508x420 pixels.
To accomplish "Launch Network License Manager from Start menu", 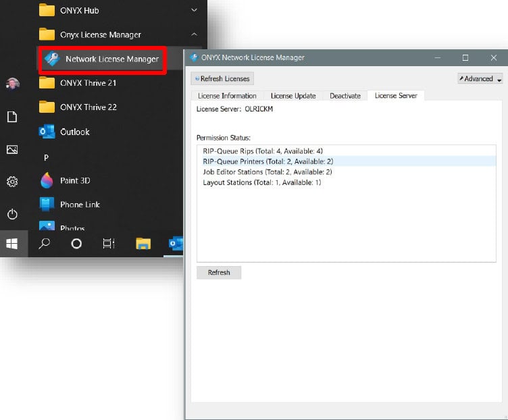I will pyautogui.click(x=103, y=59).
